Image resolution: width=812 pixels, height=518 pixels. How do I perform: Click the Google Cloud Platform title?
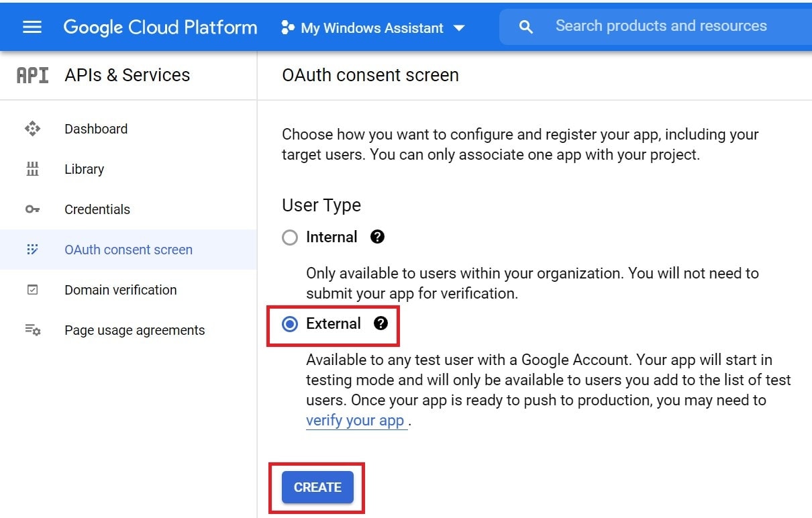160,28
